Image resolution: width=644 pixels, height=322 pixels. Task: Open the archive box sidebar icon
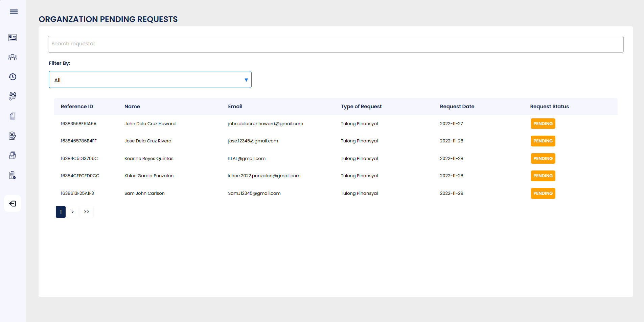13,155
